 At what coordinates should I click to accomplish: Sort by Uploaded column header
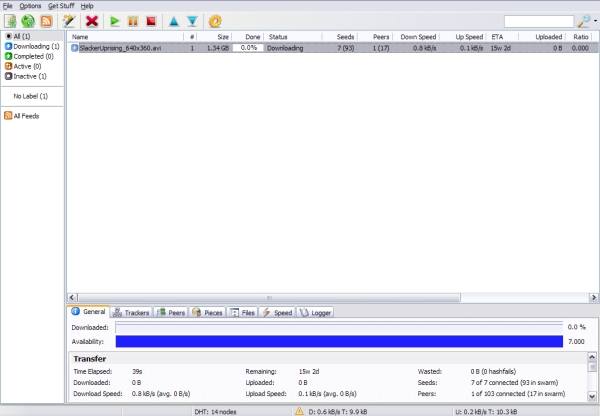[542, 37]
